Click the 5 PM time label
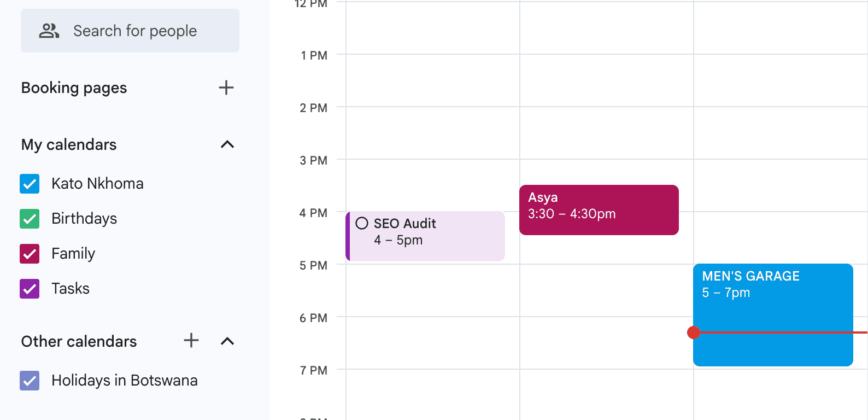Viewport: 868px width, 420px height. [x=313, y=265]
